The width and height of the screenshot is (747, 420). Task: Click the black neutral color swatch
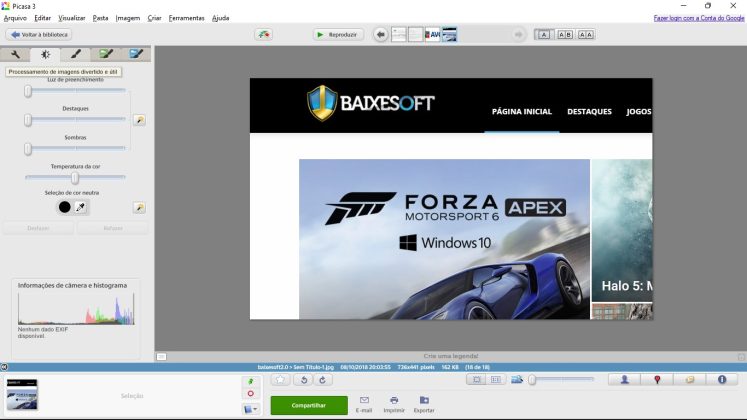pos(64,207)
